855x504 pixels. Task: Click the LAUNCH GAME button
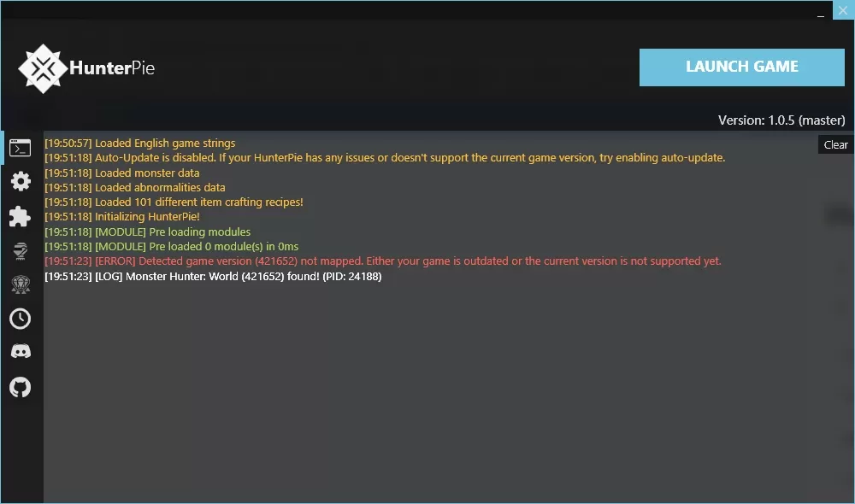[x=741, y=67]
